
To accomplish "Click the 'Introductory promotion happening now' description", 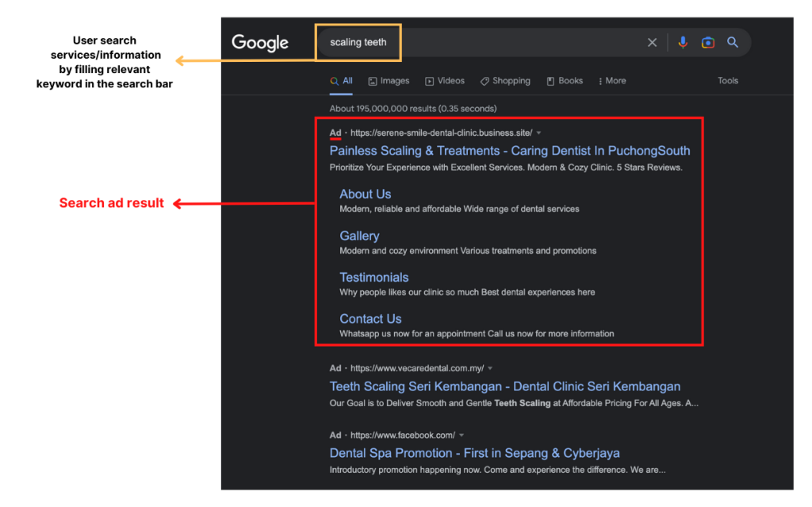I will [x=497, y=471].
